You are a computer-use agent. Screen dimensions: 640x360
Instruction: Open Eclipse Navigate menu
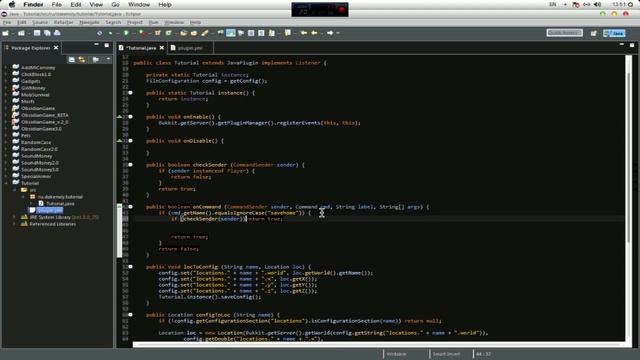click(x=89, y=22)
